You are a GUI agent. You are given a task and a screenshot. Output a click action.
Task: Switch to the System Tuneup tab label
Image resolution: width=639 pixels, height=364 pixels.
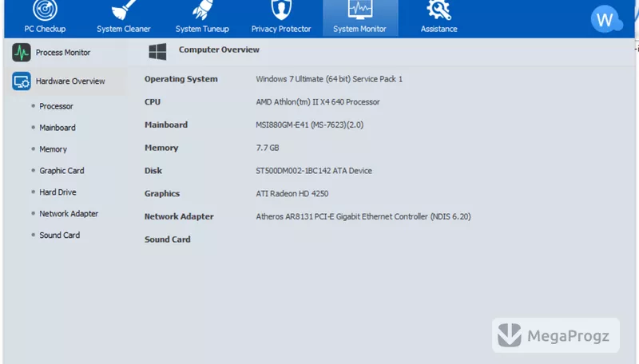[x=202, y=29]
